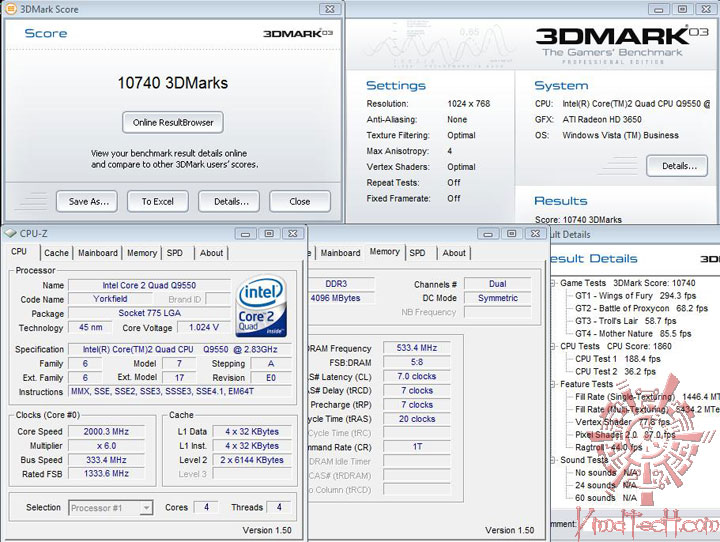The width and height of the screenshot is (720, 542).
Task: Click the 3DMark Score window title icon
Action: pyautogui.click(x=11, y=9)
